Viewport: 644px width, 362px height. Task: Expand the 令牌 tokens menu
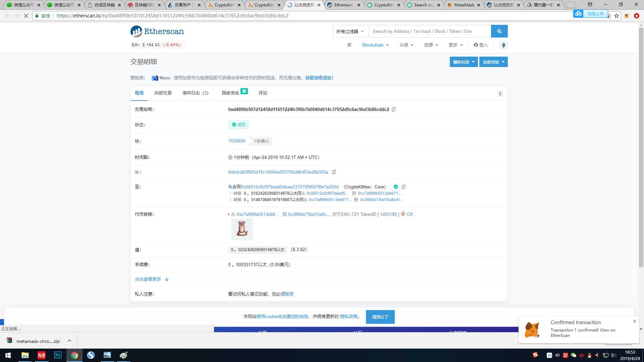(407, 45)
